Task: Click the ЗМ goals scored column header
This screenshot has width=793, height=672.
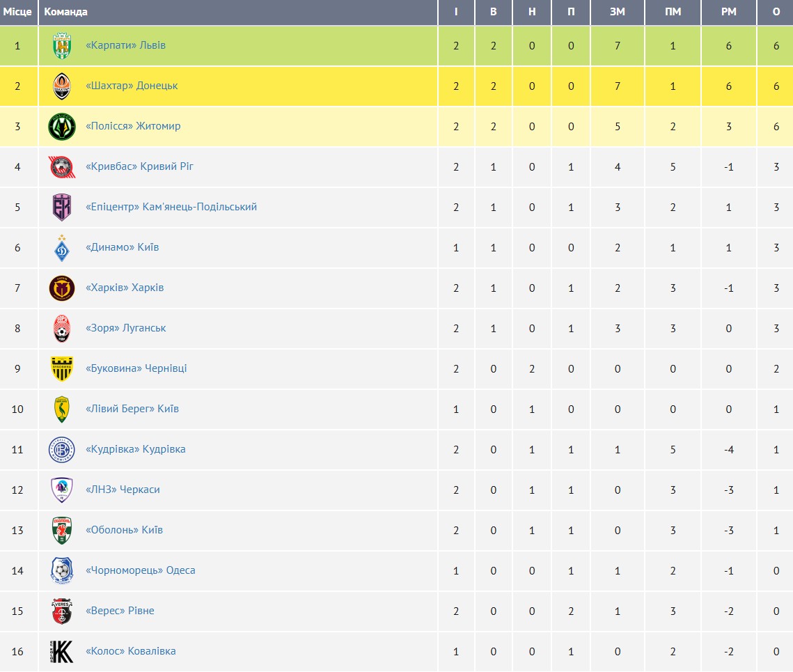Action: (x=617, y=12)
